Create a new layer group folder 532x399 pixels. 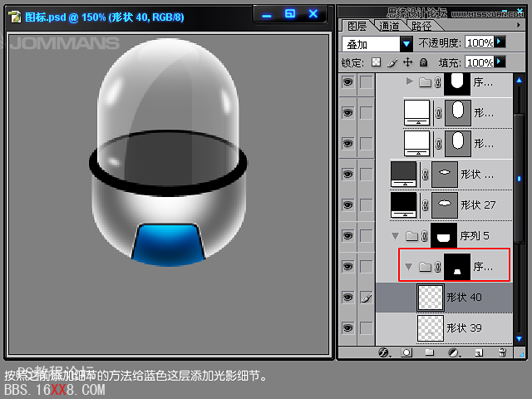pyautogui.click(x=430, y=352)
